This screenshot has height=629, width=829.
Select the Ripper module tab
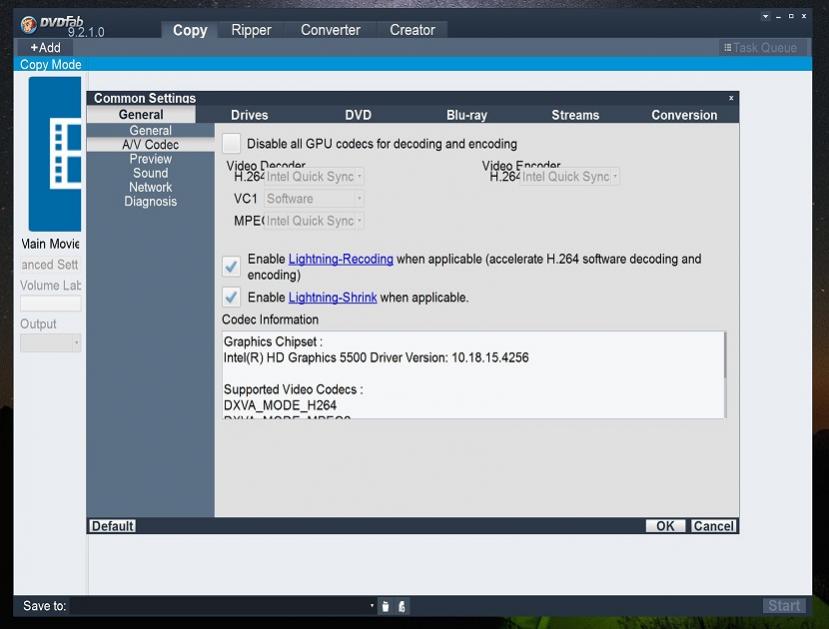251,30
